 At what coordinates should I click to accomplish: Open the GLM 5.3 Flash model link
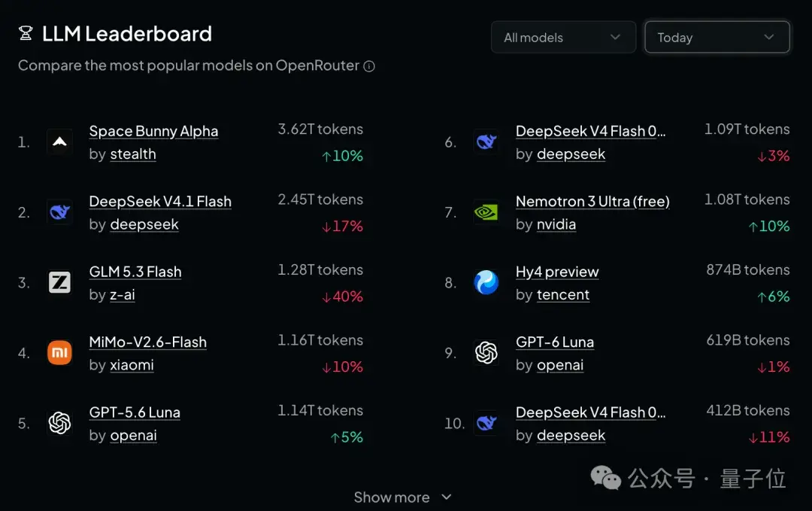[x=135, y=272]
